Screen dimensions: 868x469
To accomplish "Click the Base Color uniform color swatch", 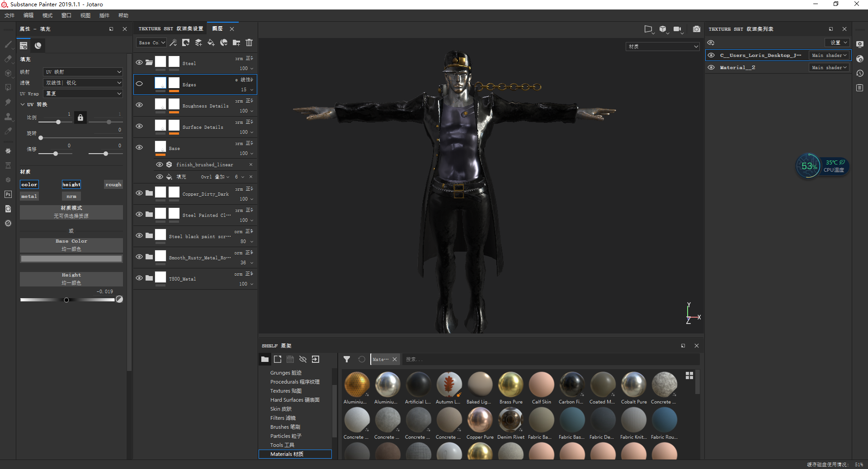I will [71, 259].
